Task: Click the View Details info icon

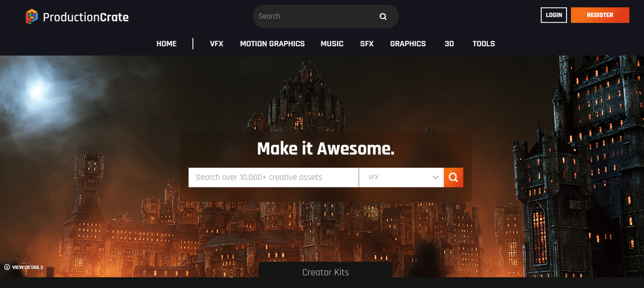Action: click(x=7, y=267)
